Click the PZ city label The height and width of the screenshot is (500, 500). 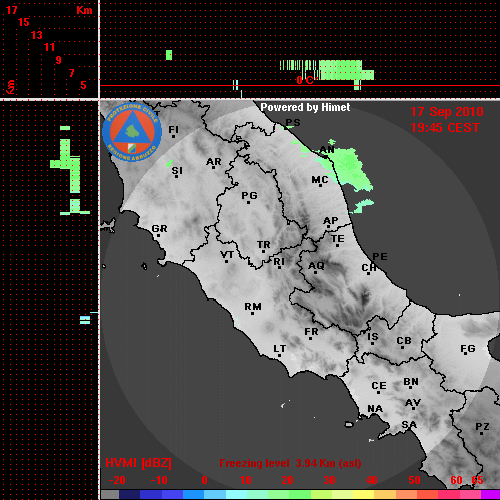[482, 427]
